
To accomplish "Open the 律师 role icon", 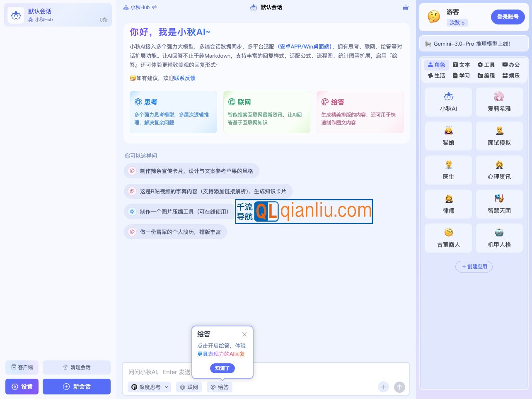I will 448,204.
